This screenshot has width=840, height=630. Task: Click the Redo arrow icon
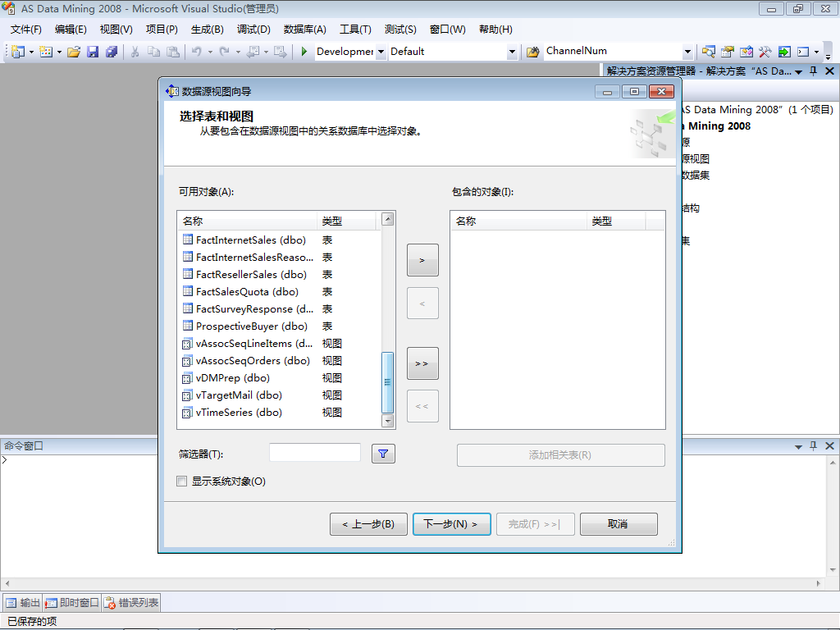(225, 52)
